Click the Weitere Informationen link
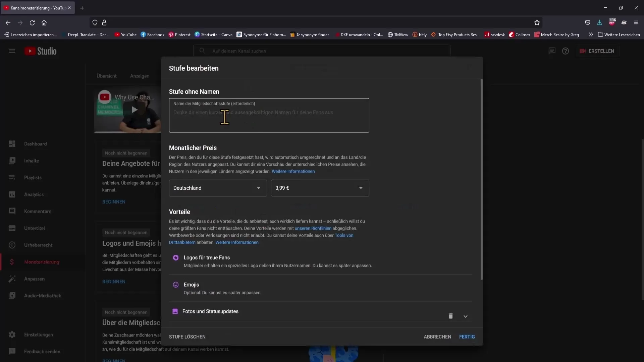Viewport: 644px width, 362px height. pos(293,171)
